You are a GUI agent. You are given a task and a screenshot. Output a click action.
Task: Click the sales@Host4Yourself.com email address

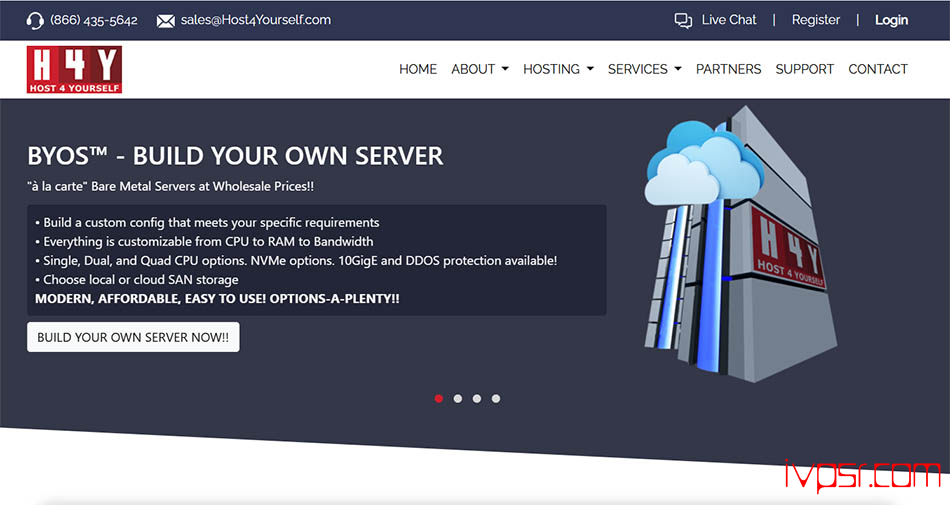[256, 20]
